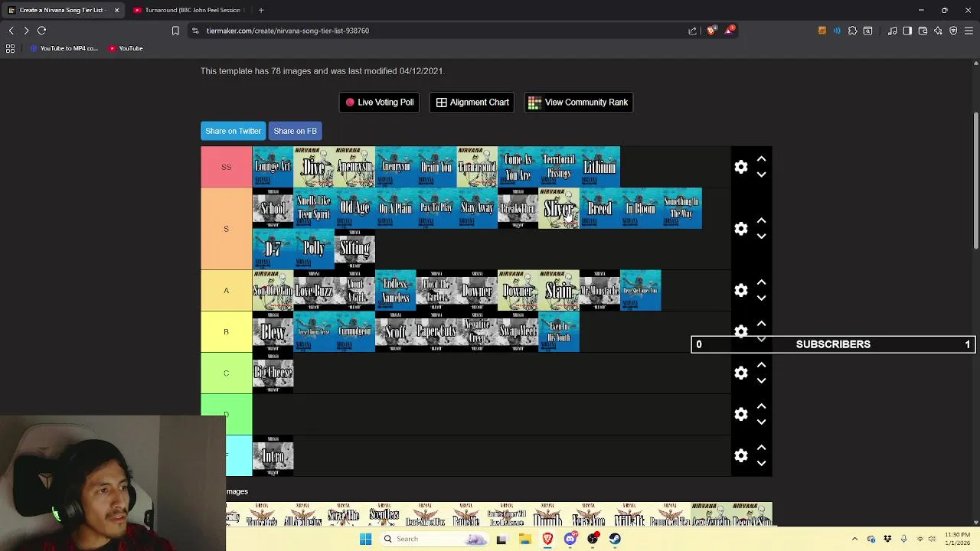Open YouTube to MP4 bookmark
The width and height of the screenshot is (980, 551).
point(64,48)
